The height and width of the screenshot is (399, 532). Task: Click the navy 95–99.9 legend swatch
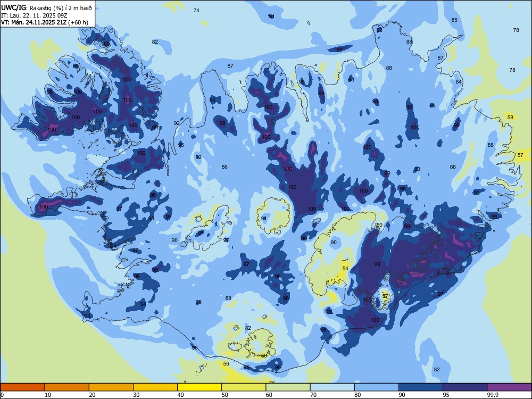coord(465,387)
